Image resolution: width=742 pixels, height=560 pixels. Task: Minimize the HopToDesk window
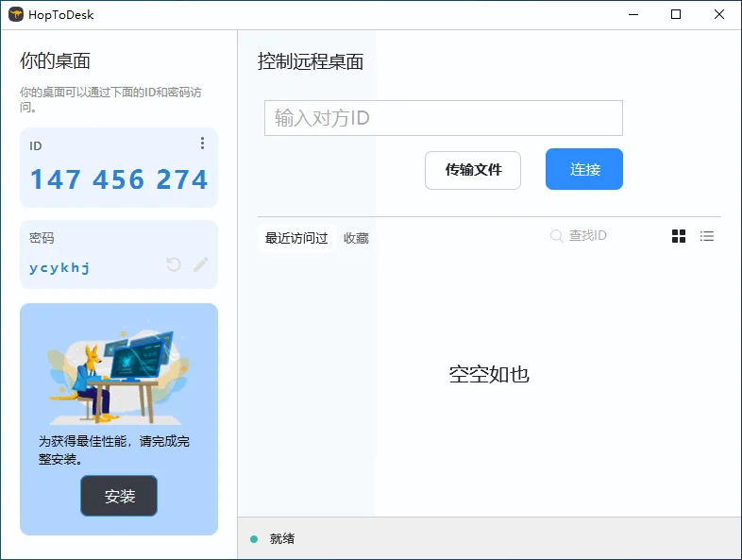coord(633,15)
